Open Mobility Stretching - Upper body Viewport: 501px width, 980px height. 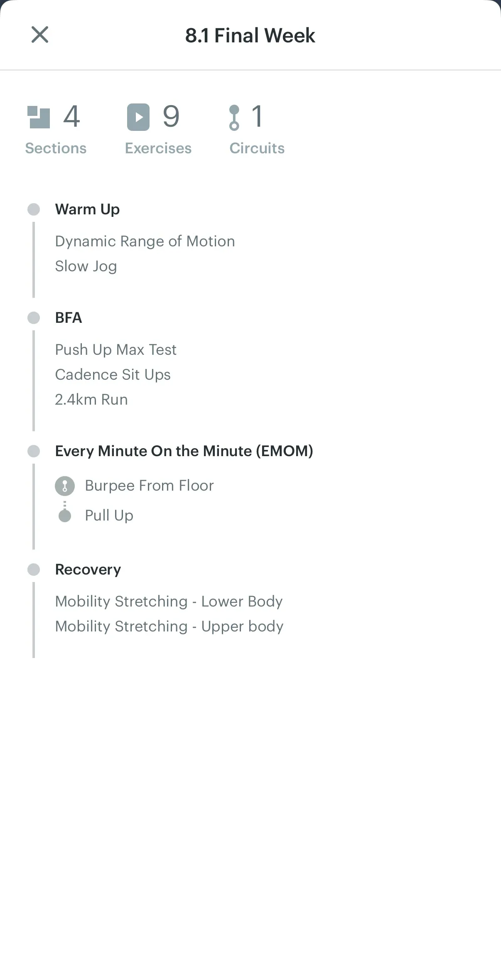(x=169, y=626)
